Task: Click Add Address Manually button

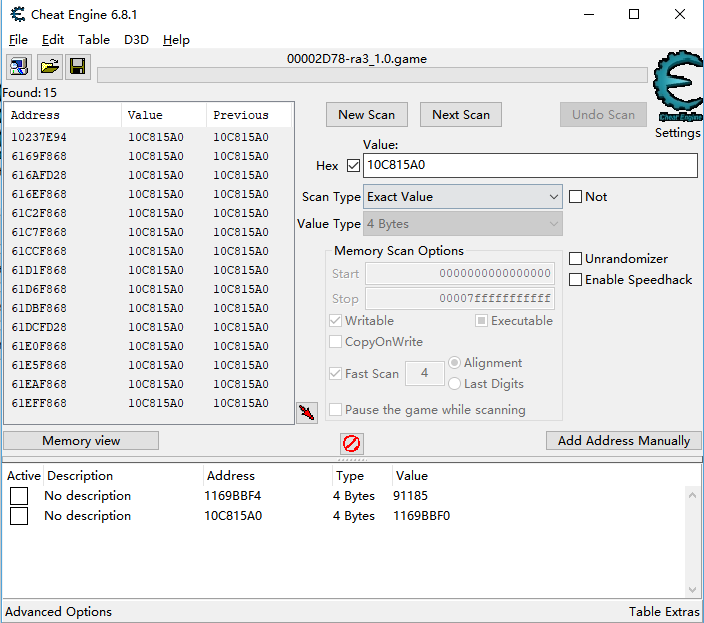Action: (624, 441)
